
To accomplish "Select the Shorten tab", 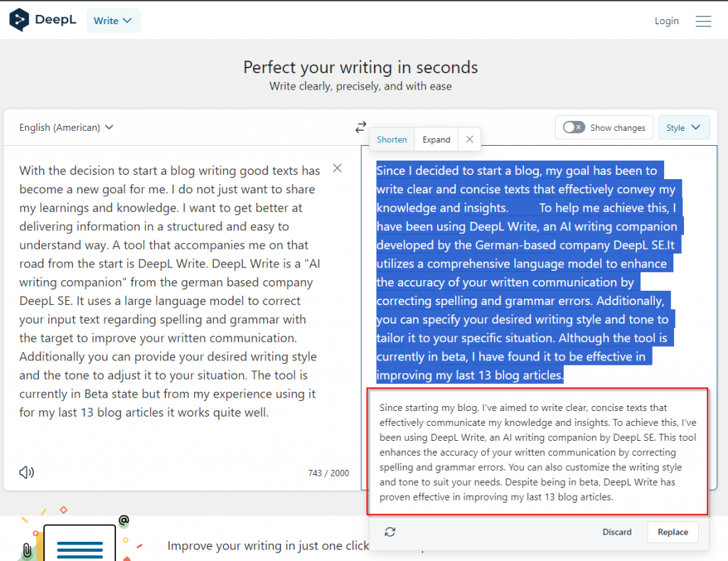I will [392, 139].
